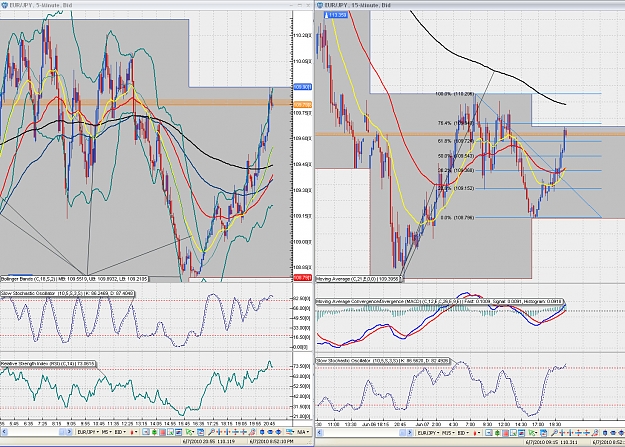This screenshot has width=625, height=447.
Task: Open the EUR/JPY symbol dropdown in the 5-minute chart toolbar
Action: point(88,432)
